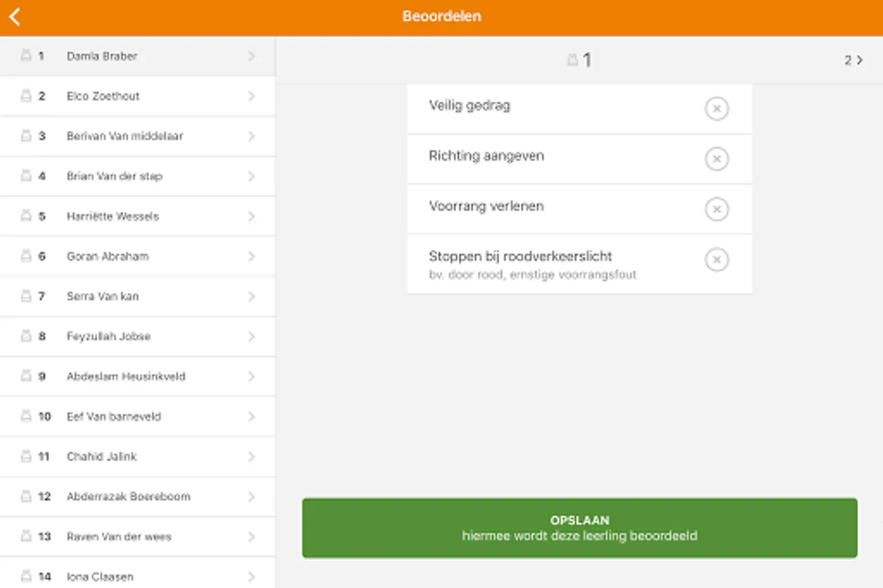883x588 pixels.
Task: Open Raven Van der wees entry
Action: 119,536
